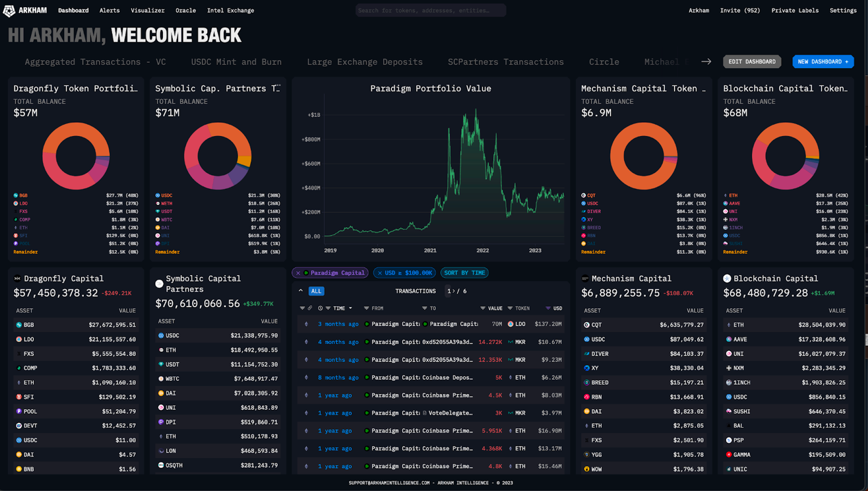Click the clock icon beside TIME column
The image size is (868, 491).
click(x=320, y=308)
